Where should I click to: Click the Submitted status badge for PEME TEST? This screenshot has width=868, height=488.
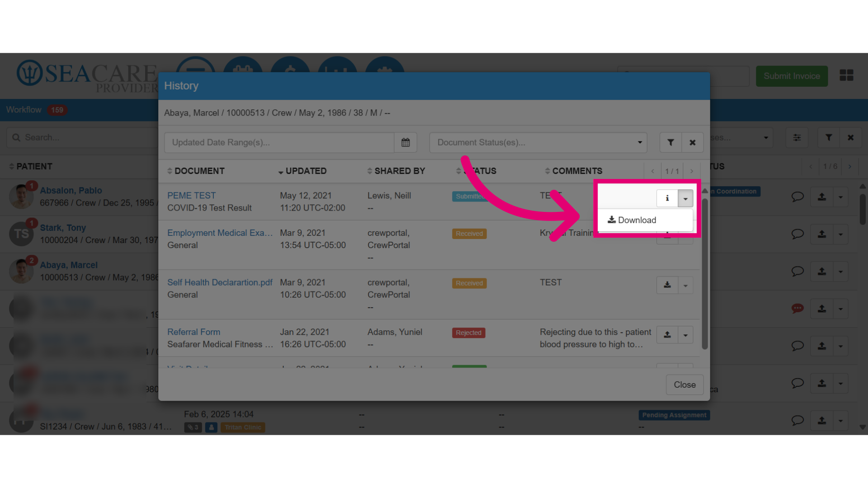(470, 196)
